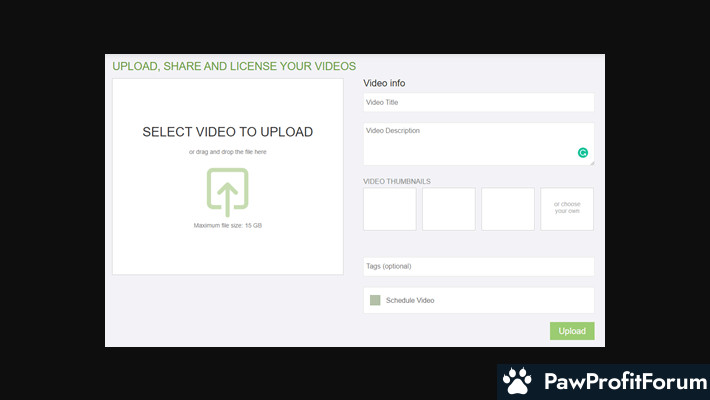Viewport: 710px width, 400px height.
Task: Click the Grammarly icon in the description box
Action: coord(583,153)
